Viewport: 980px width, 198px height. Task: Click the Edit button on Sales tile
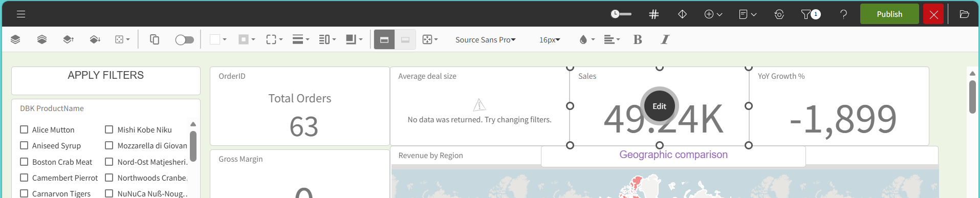click(659, 106)
